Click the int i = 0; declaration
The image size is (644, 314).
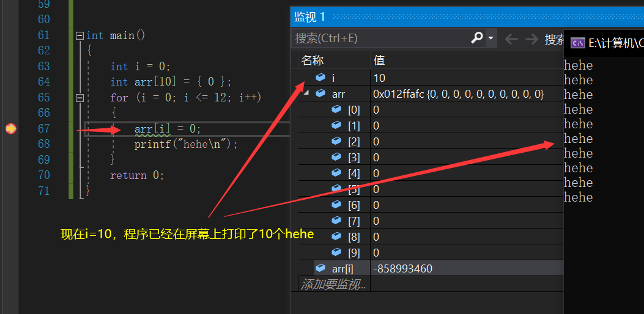[140, 67]
